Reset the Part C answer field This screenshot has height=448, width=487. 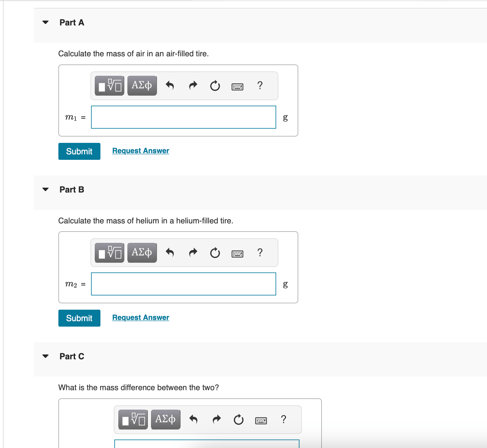(x=239, y=420)
